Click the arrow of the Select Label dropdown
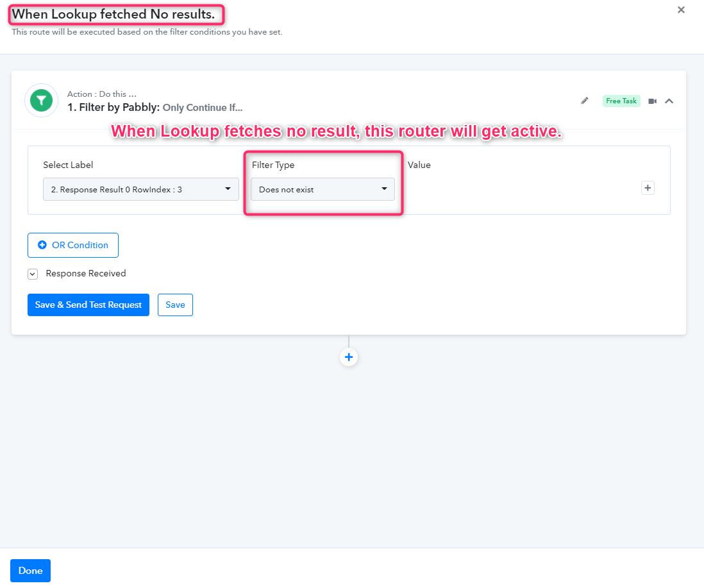 click(228, 189)
